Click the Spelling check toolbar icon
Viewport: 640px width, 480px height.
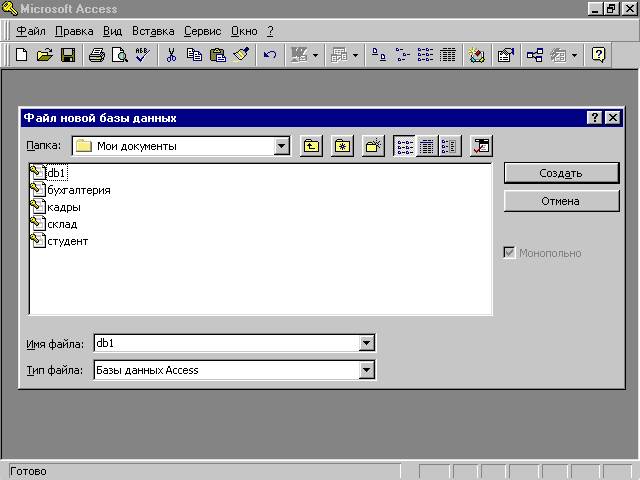click(x=142, y=55)
